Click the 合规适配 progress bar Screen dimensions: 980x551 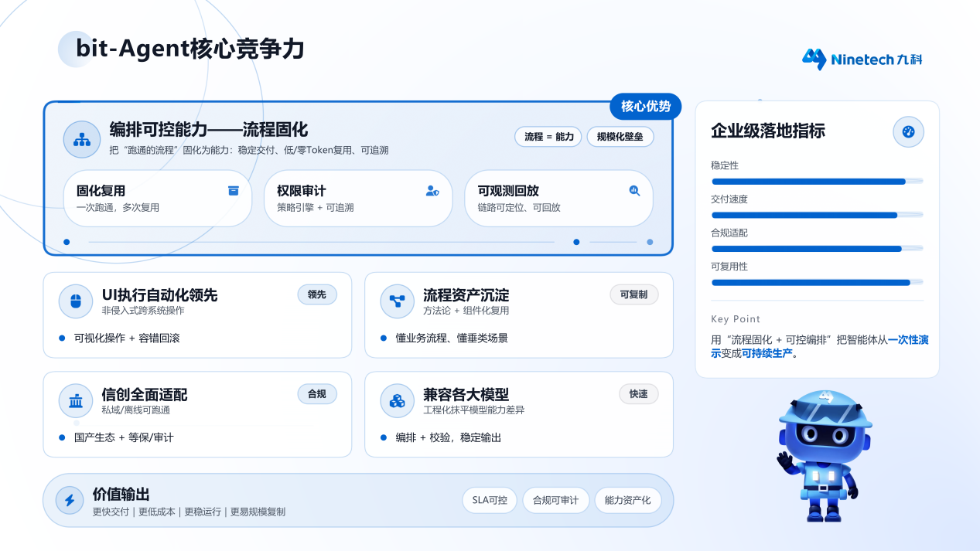[x=817, y=249]
